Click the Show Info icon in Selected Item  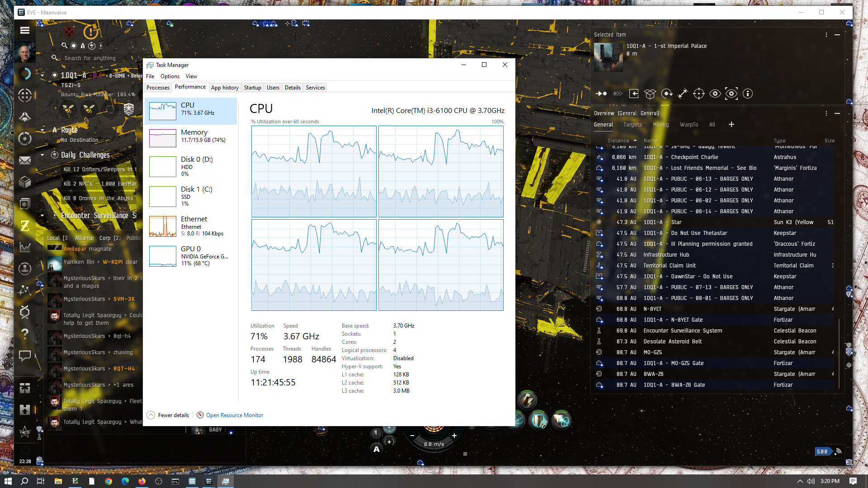point(748,94)
